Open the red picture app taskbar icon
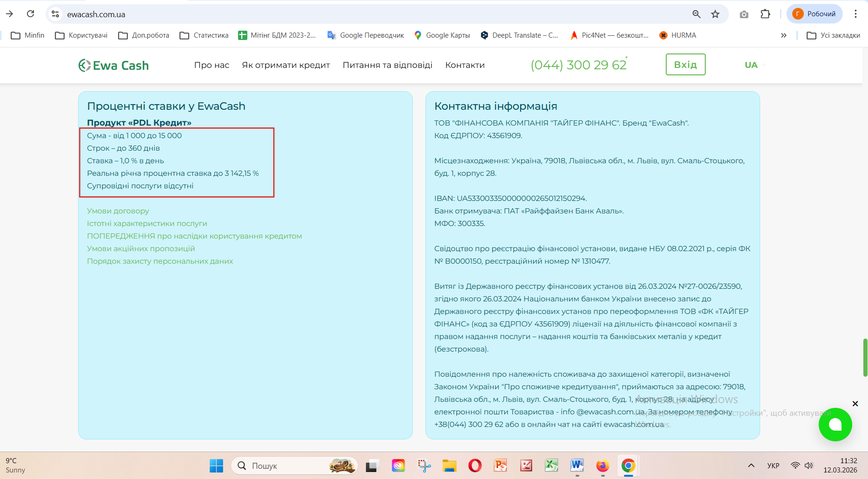Screen dimensions: 868x479 click(526, 466)
